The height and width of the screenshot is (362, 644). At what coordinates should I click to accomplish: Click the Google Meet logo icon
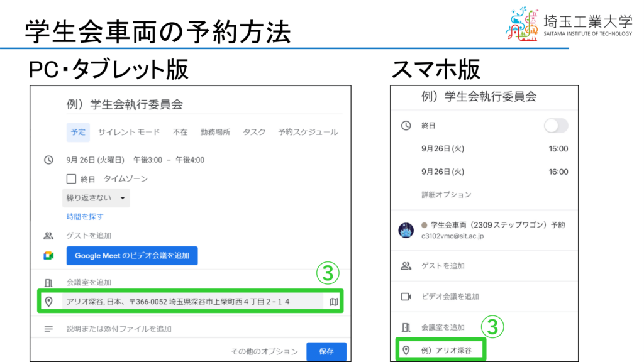tap(48, 256)
